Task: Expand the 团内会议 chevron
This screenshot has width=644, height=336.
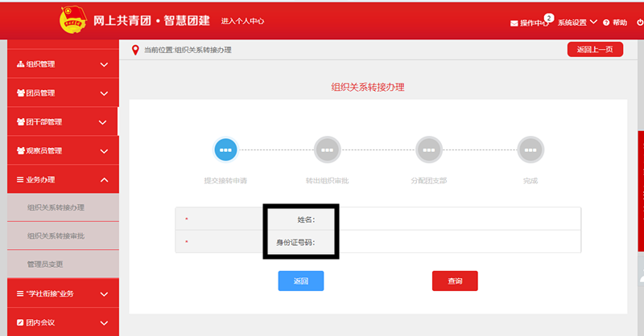Action: tap(105, 323)
